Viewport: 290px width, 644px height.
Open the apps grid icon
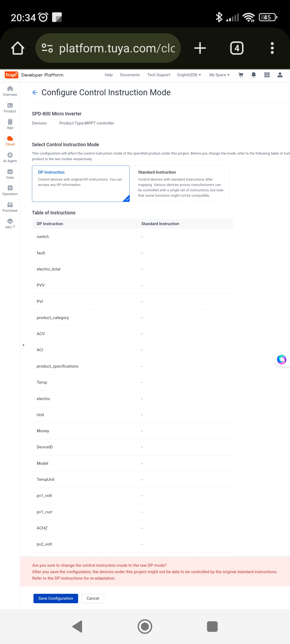tap(267, 75)
